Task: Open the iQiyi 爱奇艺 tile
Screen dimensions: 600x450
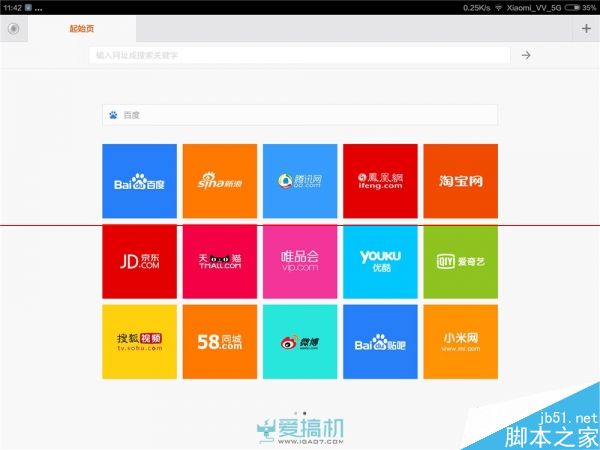Action: point(461,262)
